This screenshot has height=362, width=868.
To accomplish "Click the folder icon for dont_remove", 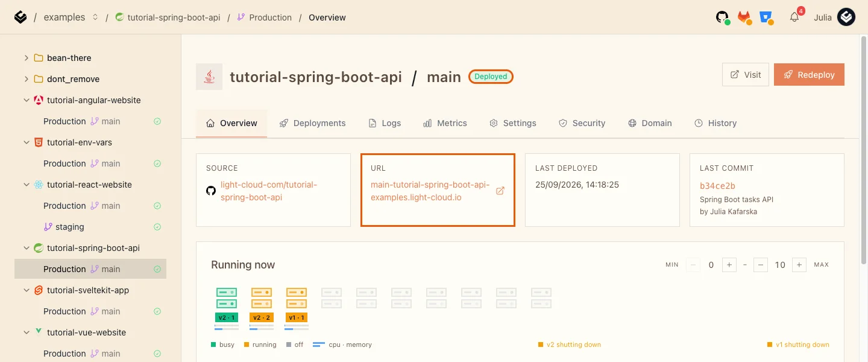I will 39,79.
